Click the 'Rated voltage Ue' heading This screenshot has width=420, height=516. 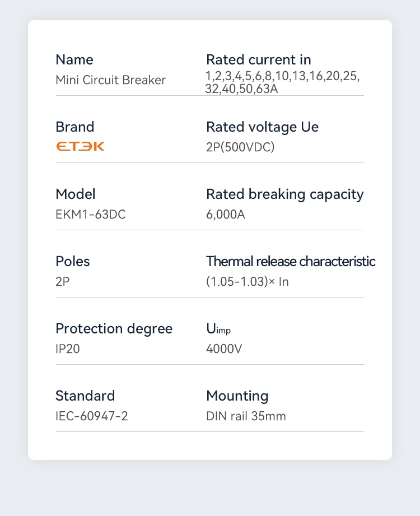[262, 127]
